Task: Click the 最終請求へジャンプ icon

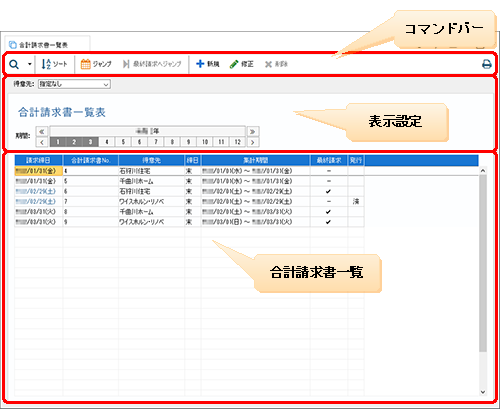Action: point(126,64)
